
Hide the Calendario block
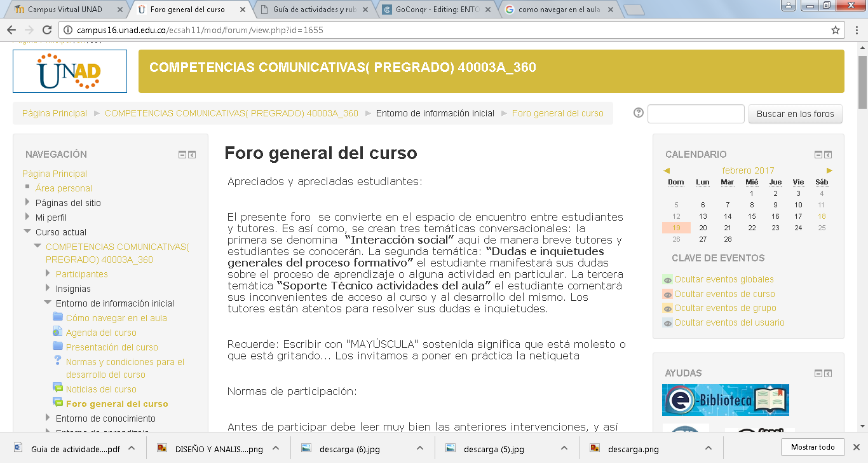[x=818, y=155]
